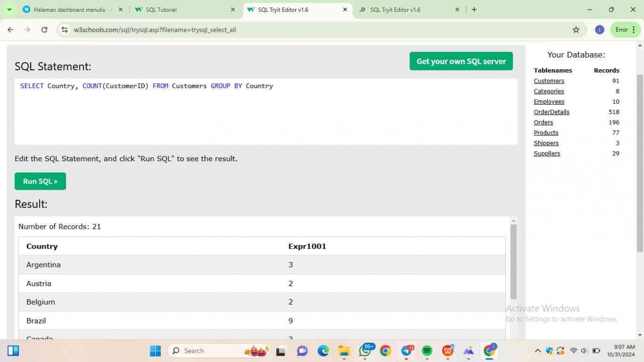
Task: Switch to the last SQL Tryit Editor tab
Action: 410,10
